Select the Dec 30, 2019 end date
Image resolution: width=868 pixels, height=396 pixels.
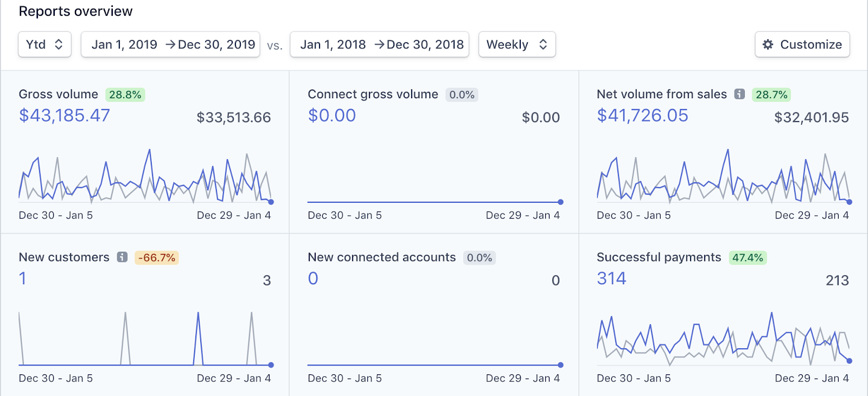216,44
